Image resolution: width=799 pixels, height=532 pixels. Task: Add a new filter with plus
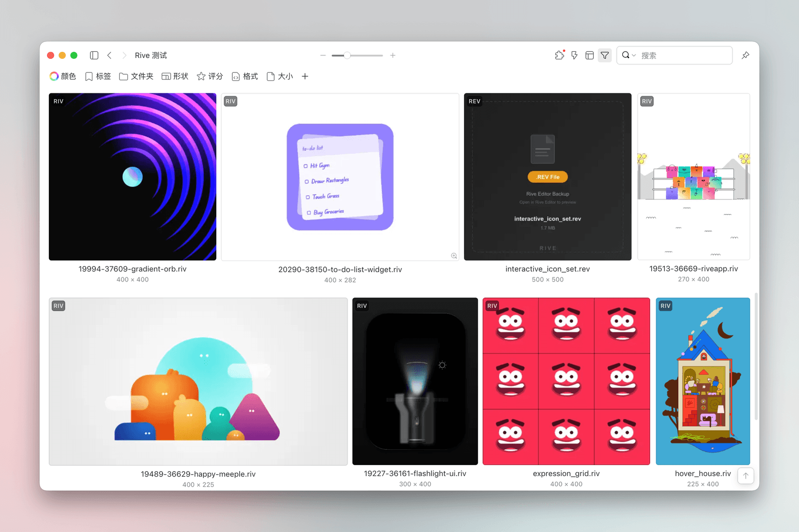point(305,76)
